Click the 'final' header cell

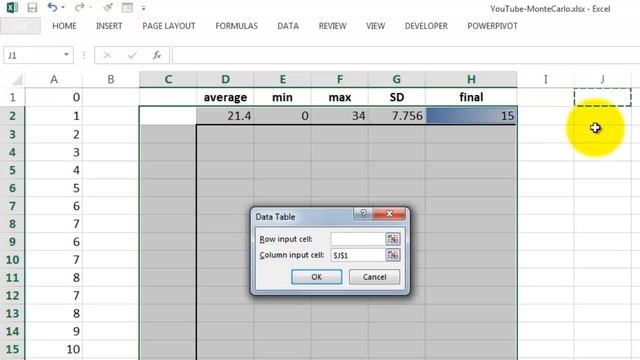point(471,97)
